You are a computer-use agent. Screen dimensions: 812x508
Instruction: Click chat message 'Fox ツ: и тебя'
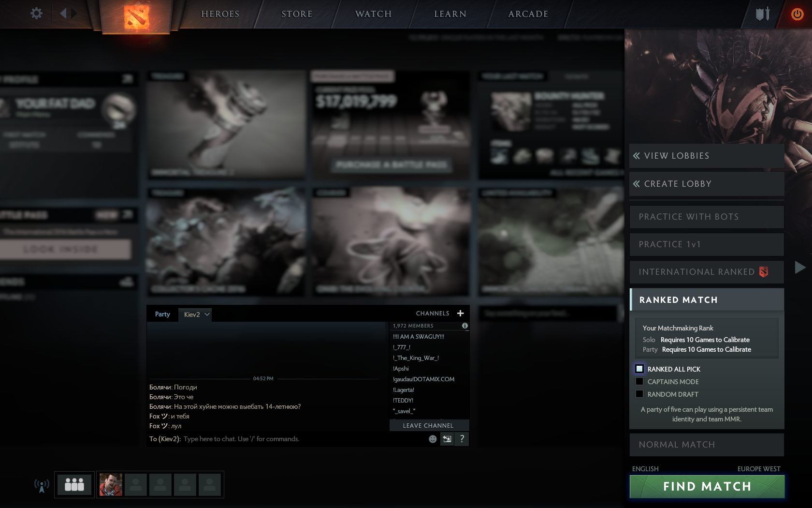tap(169, 416)
